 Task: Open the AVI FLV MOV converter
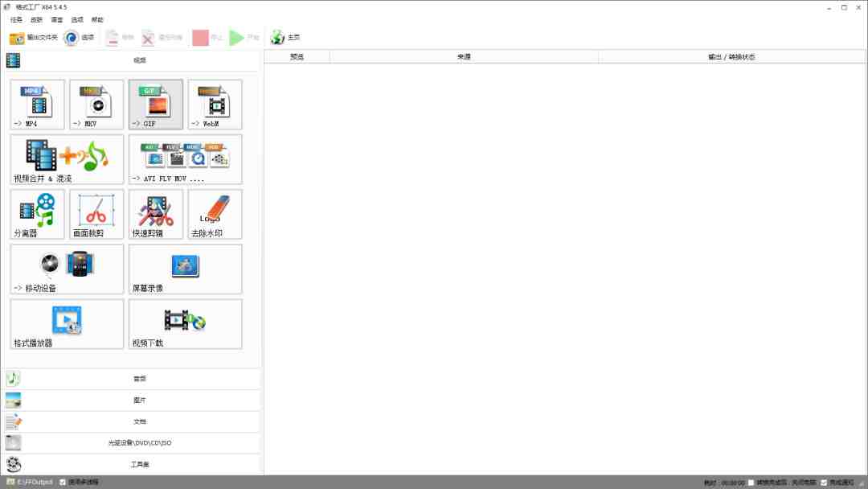[185, 159]
